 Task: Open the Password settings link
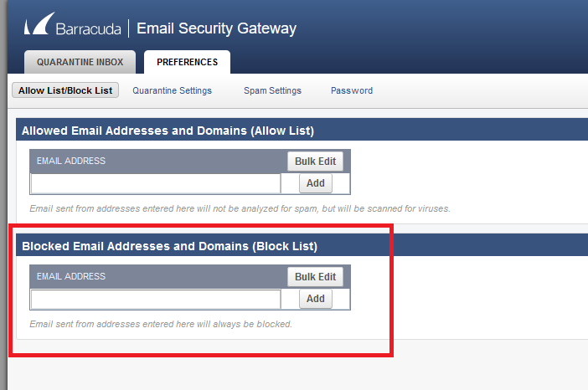pyautogui.click(x=352, y=90)
